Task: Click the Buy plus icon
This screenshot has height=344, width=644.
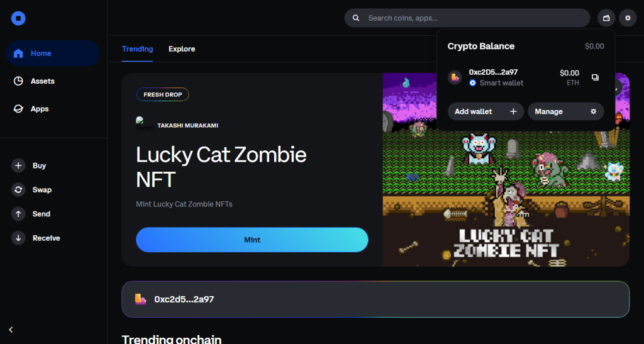Action: point(18,165)
